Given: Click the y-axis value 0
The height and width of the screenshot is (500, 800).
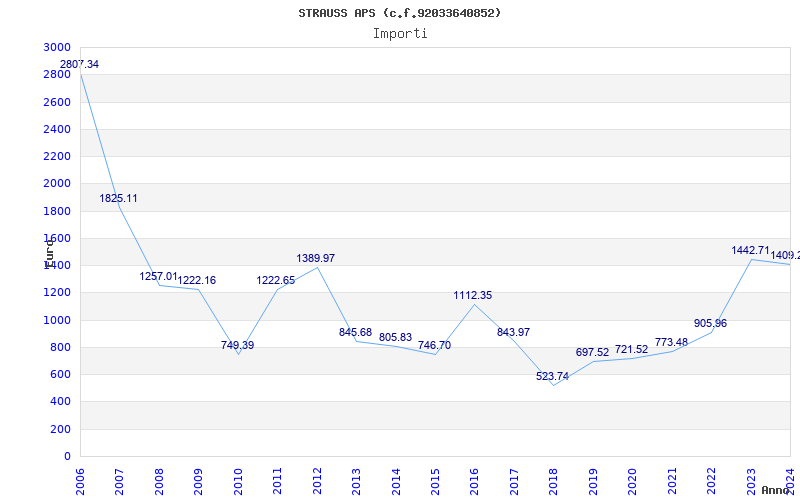Looking at the screenshot, I should coord(67,457).
